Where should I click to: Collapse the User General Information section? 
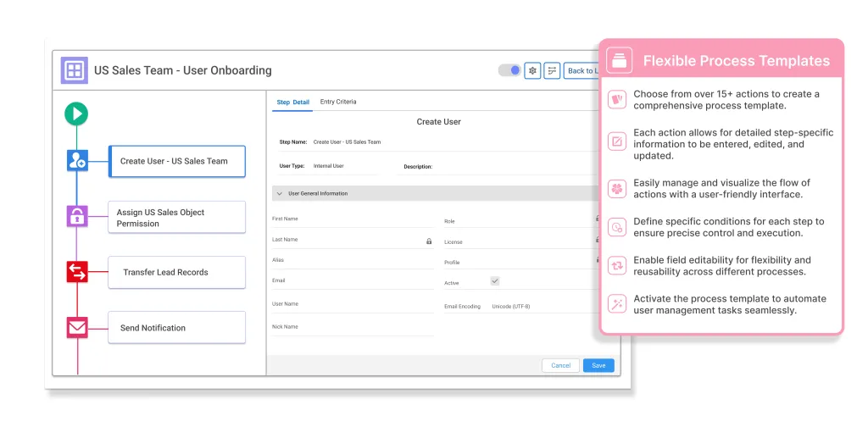[x=280, y=193]
